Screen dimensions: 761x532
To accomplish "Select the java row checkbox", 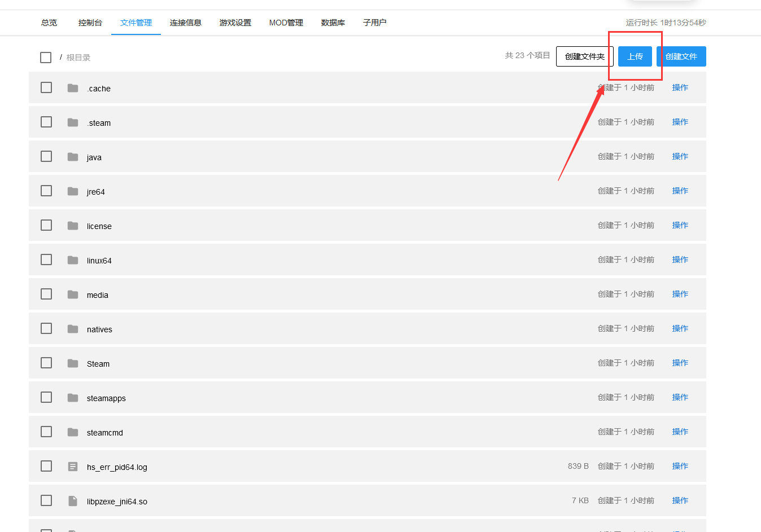I will 46,156.
